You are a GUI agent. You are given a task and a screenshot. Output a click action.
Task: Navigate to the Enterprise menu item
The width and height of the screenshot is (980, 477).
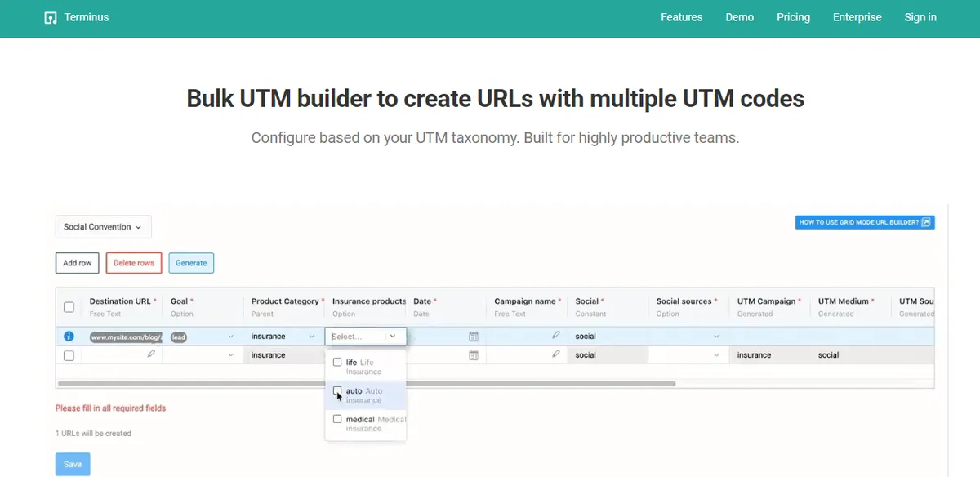[x=857, y=16]
